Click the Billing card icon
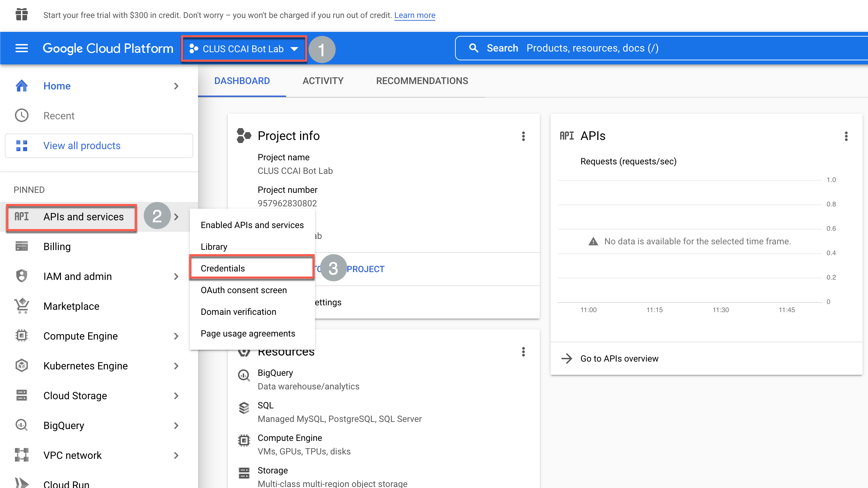The height and width of the screenshot is (488, 868). (22, 246)
